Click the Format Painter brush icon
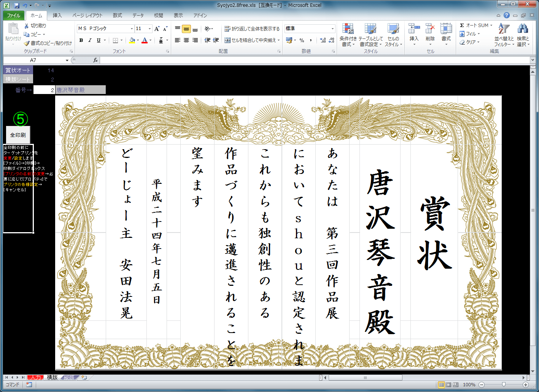This screenshot has height=392, width=539. [27, 43]
